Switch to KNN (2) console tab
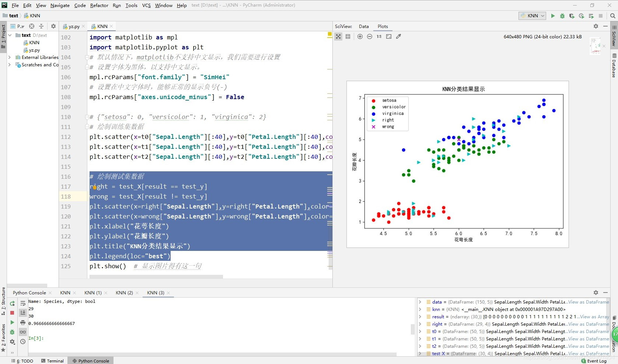 click(x=124, y=293)
